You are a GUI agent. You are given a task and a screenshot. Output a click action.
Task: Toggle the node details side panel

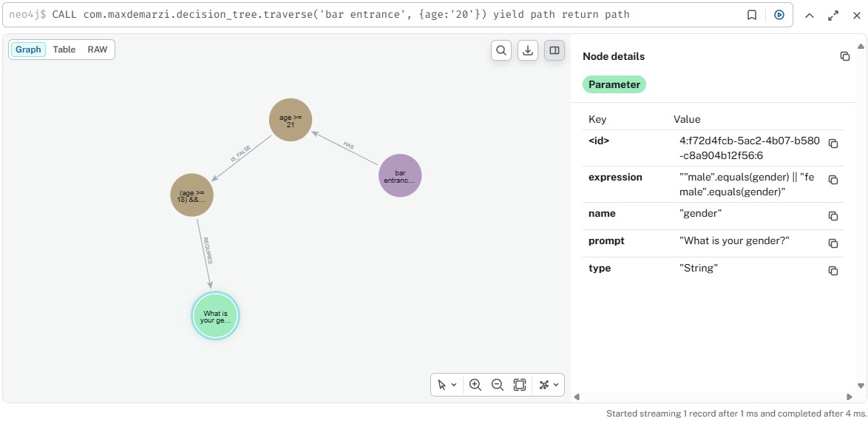coord(555,50)
